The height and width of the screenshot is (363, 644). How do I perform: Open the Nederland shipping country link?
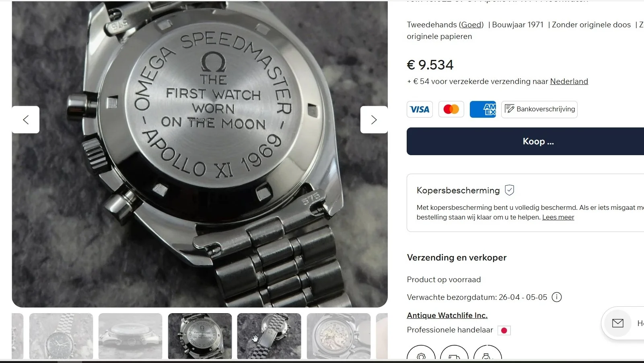[x=569, y=81]
